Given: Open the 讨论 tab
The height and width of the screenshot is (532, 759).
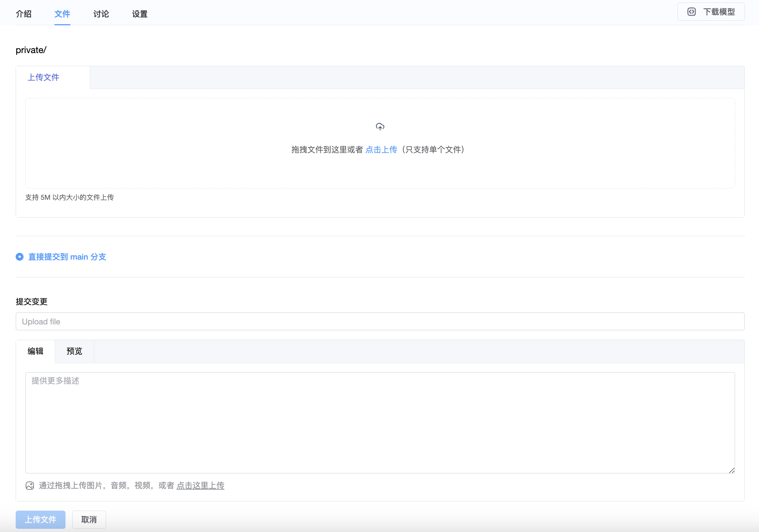Looking at the screenshot, I should click(x=101, y=14).
